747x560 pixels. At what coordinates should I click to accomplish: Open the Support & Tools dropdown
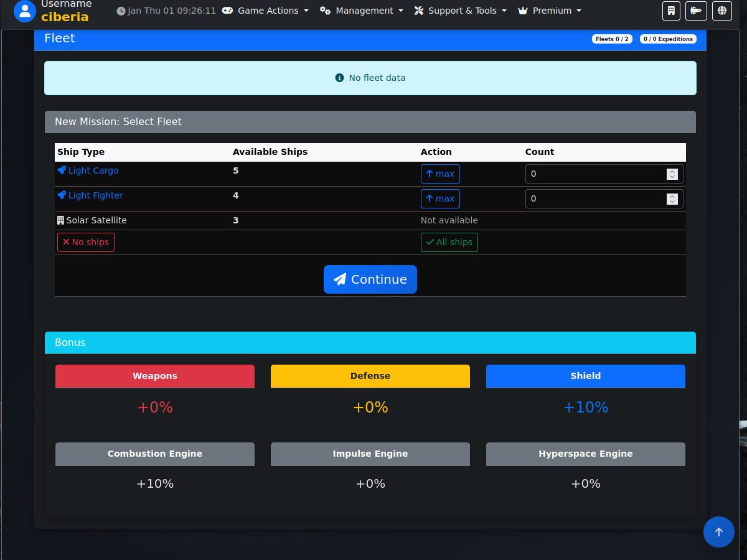point(461,11)
